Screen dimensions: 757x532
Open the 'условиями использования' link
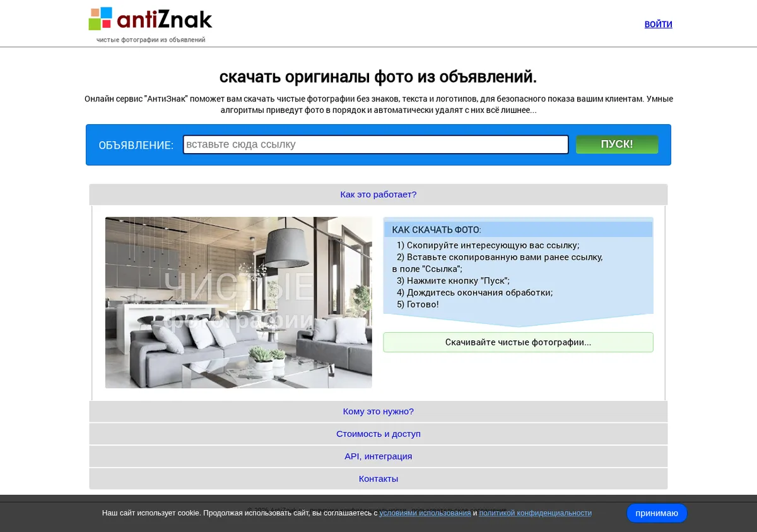tap(425, 513)
